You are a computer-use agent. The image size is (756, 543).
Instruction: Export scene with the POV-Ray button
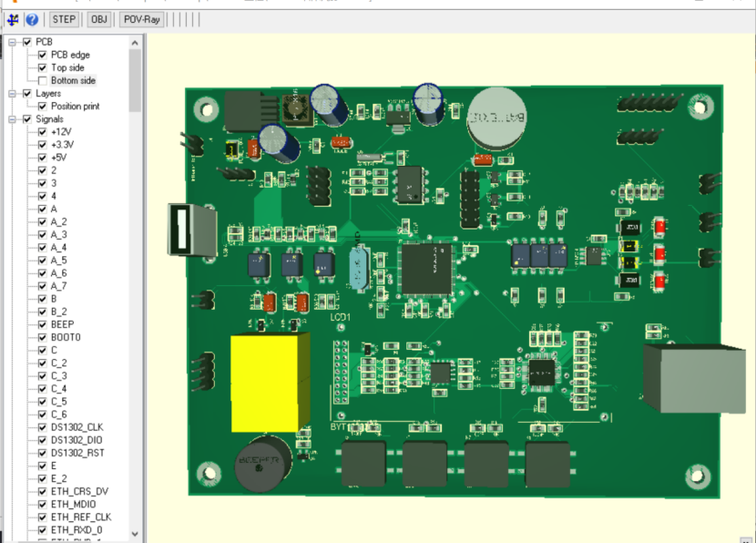pos(142,20)
